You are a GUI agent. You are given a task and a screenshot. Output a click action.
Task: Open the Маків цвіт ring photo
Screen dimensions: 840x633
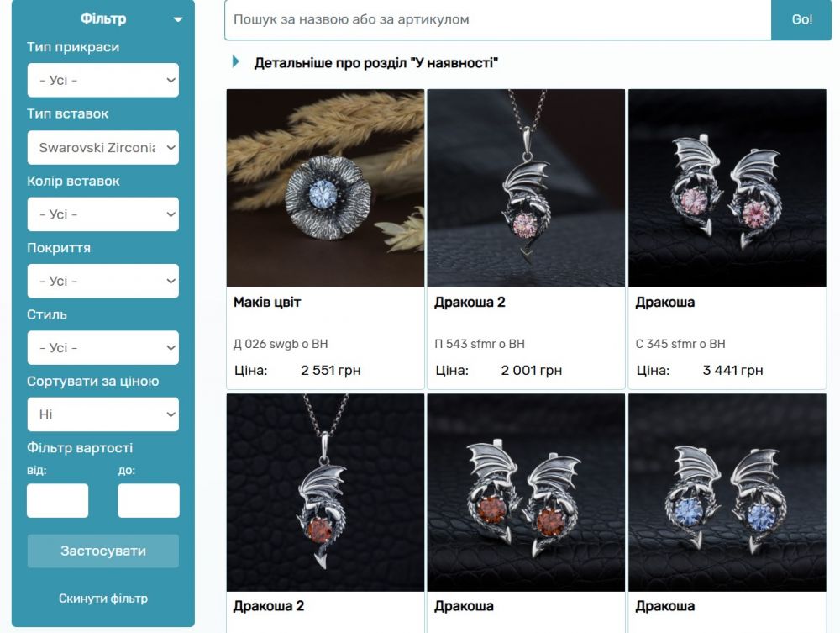tap(325, 188)
